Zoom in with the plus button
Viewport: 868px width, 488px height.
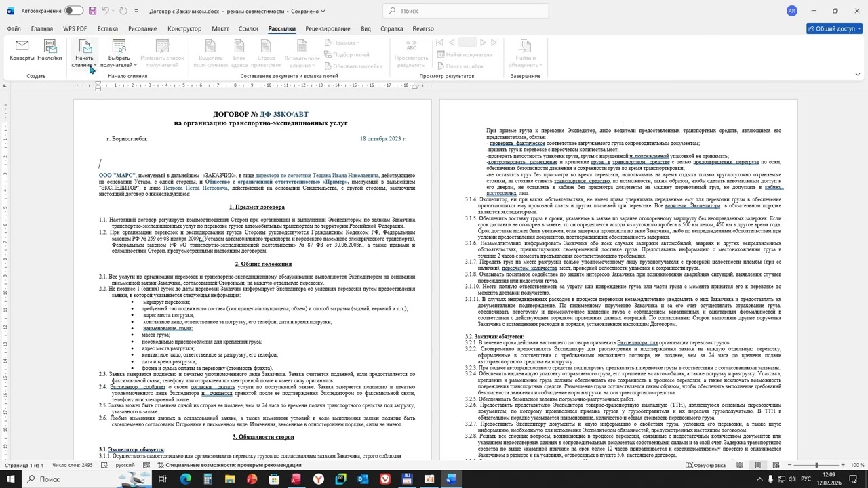(x=844, y=466)
